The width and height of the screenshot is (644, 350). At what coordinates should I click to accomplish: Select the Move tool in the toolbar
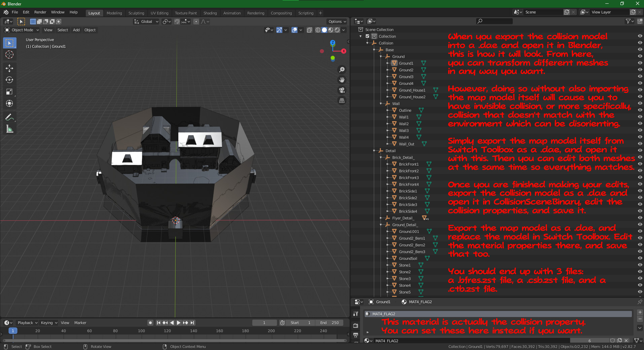[x=9, y=68]
